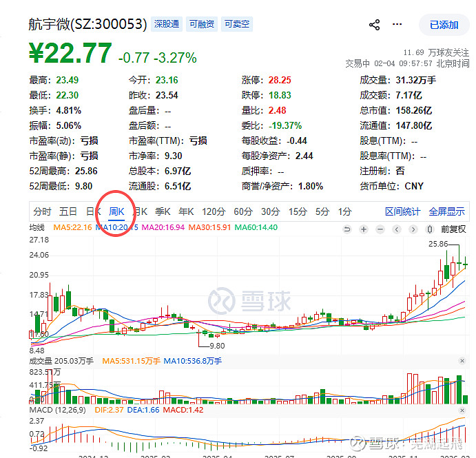Viewport: 476px width, 458px height.
Task: Click the 委比 -19.37% value
Action: coord(285,125)
